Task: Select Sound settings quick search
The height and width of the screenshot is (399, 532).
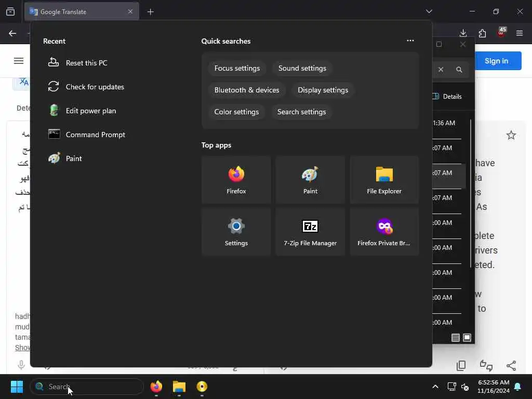Action: click(302, 68)
